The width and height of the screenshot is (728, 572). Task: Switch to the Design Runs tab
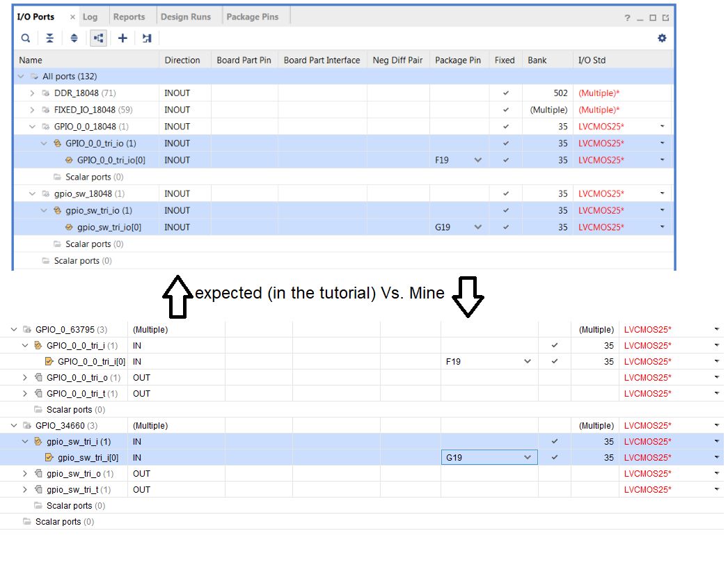[x=186, y=17]
